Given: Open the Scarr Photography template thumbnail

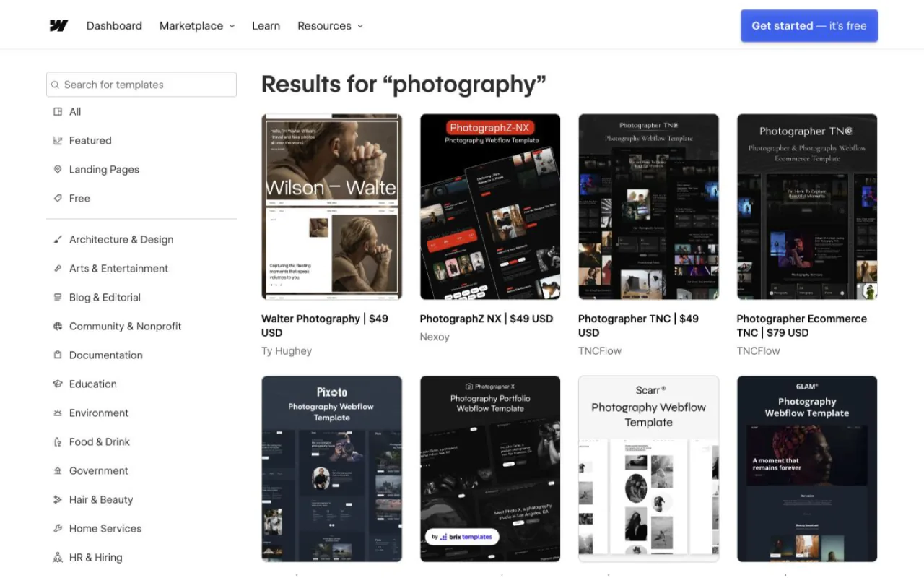Looking at the screenshot, I should pyautogui.click(x=648, y=469).
